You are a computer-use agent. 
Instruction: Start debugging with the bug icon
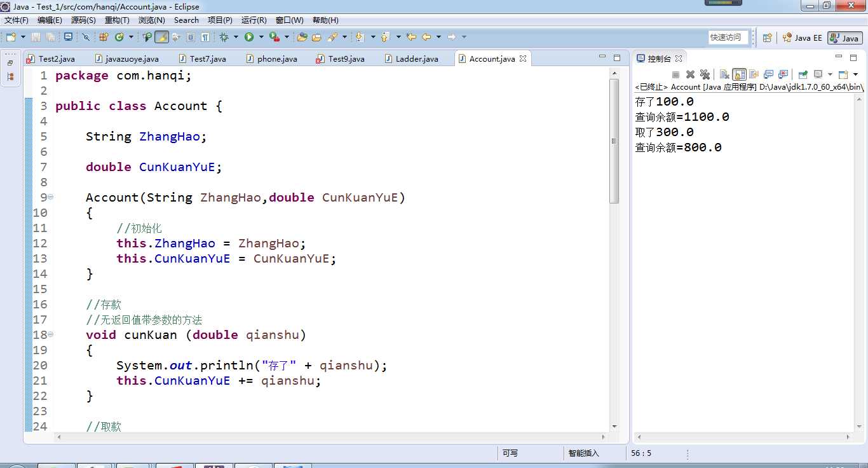coord(223,37)
